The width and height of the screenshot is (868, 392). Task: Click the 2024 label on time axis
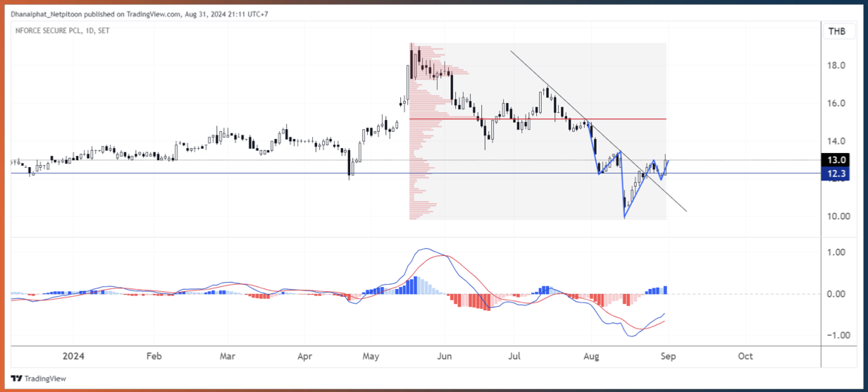tap(73, 356)
